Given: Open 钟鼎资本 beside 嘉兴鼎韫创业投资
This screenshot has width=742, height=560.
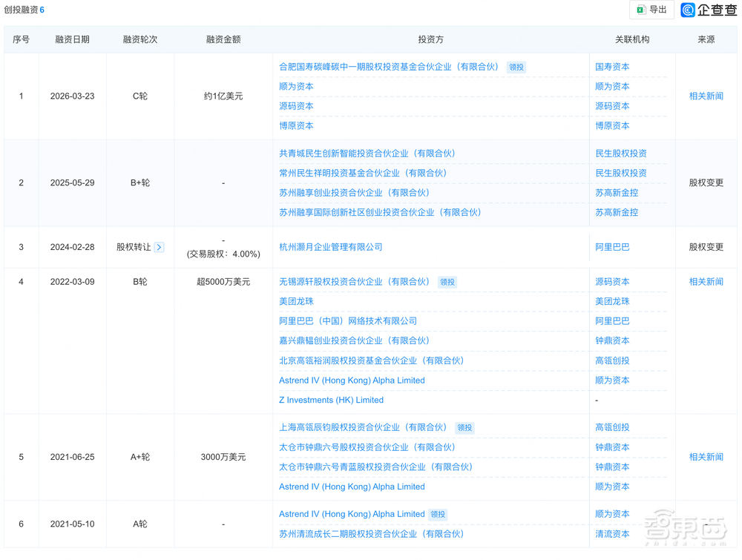Looking at the screenshot, I should coord(612,340).
